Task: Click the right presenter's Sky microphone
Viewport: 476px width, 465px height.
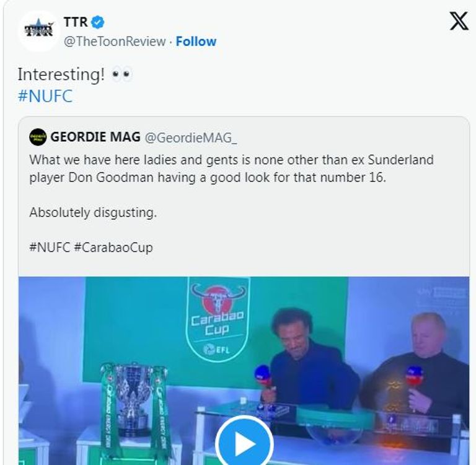Action: click(x=414, y=376)
